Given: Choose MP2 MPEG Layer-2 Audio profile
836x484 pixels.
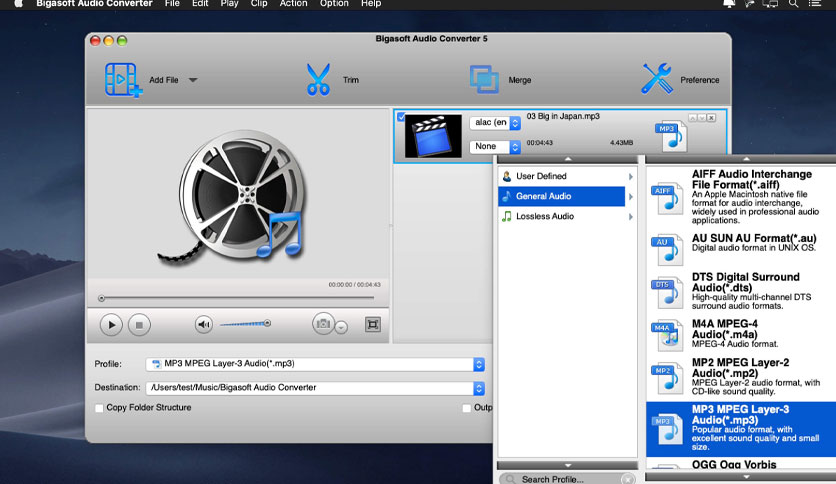Looking at the screenshot, I should pyautogui.click(x=741, y=377).
